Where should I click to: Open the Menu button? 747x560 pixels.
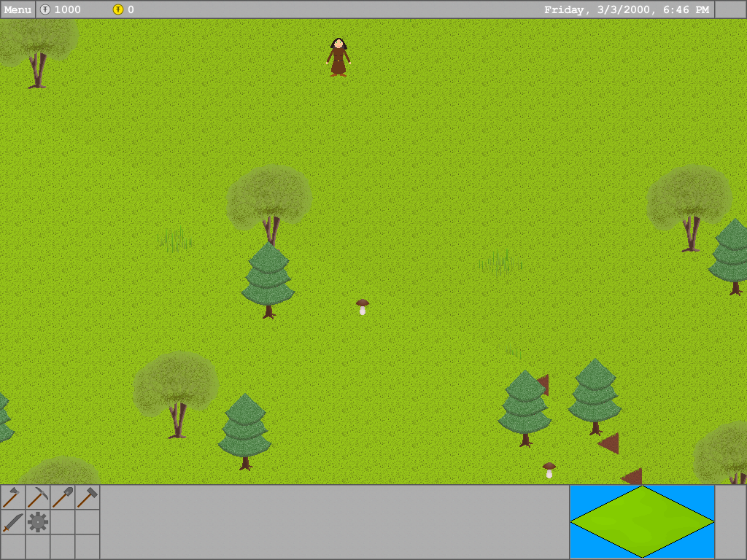pyautogui.click(x=18, y=9)
